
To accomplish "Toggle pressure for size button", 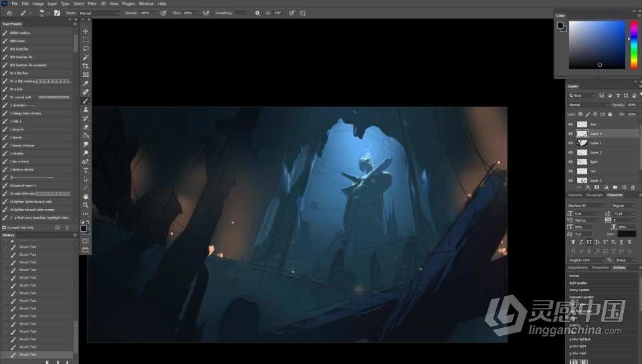I will (x=292, y=13).
